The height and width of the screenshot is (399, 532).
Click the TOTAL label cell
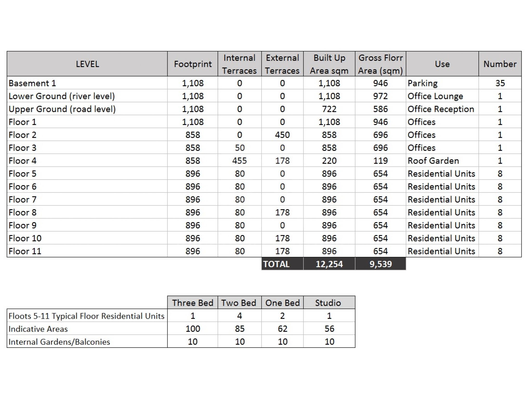(x=282, y=264)
